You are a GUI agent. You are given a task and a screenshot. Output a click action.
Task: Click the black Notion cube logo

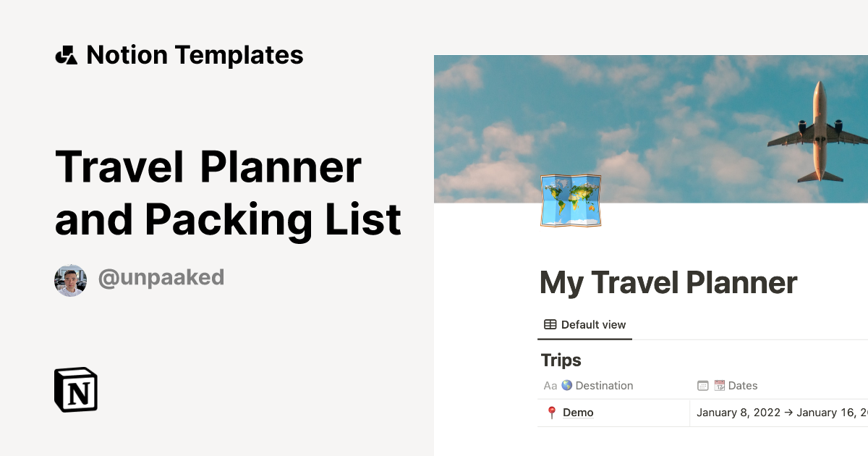[x=75, y=389]
